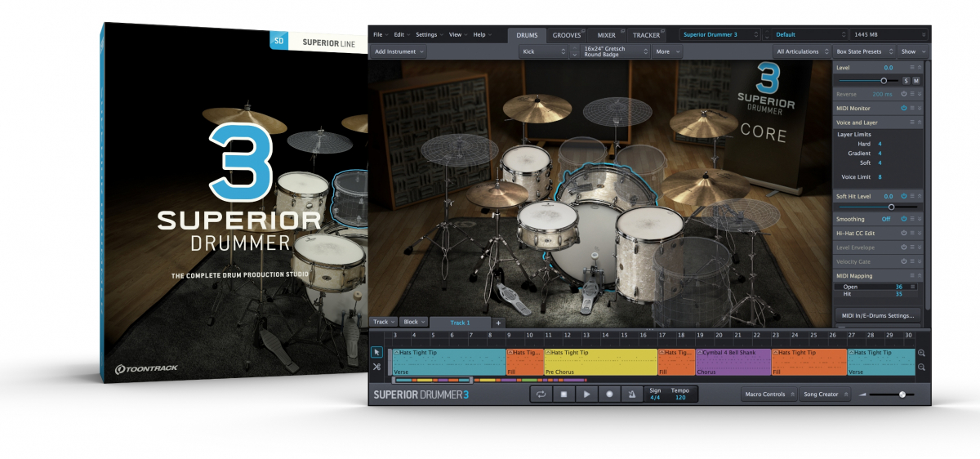The image size is (980, 459).
Task: Select the scissors cut tool
Action: click(x=377, y=367)
